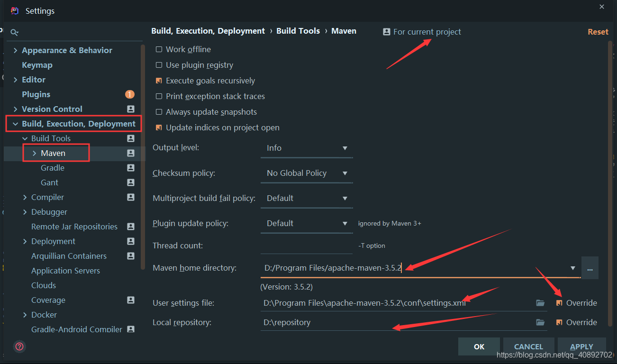
Task: Click project icon beside Version Control
Action: (131, 109)
